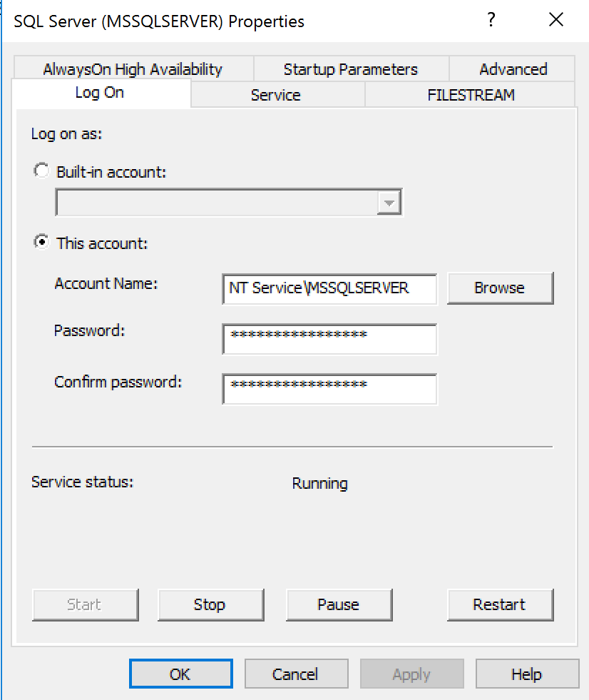Screen dimensions: 589x700
Task: Focus the Password input field
Action: (329, 338)
